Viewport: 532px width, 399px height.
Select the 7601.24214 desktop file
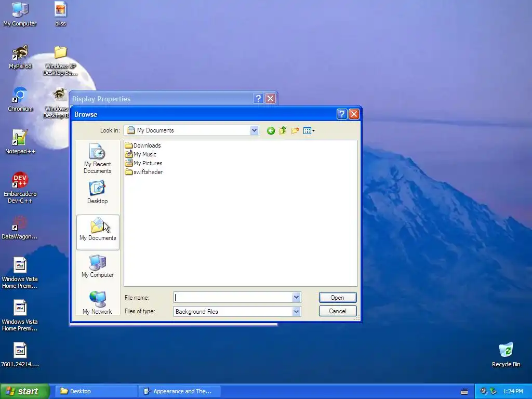tap(20, 355)
